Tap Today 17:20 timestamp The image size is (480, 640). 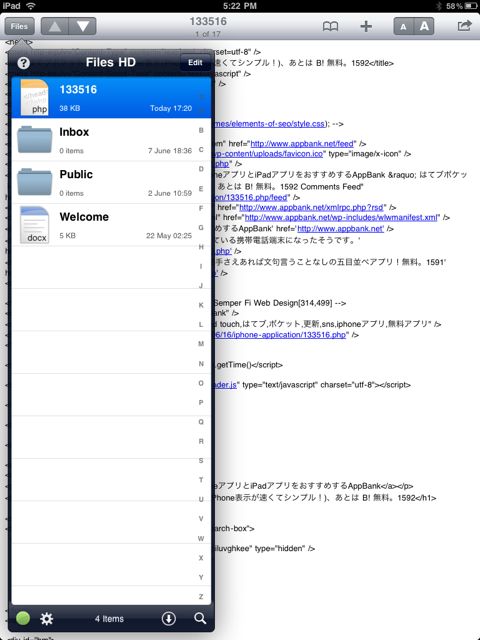171,108
